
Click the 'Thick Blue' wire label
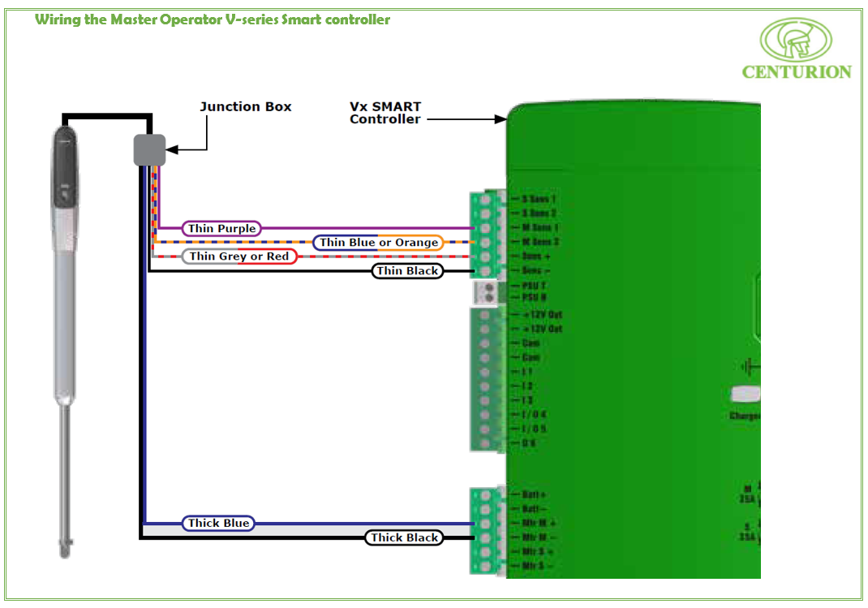pos(219,524)
